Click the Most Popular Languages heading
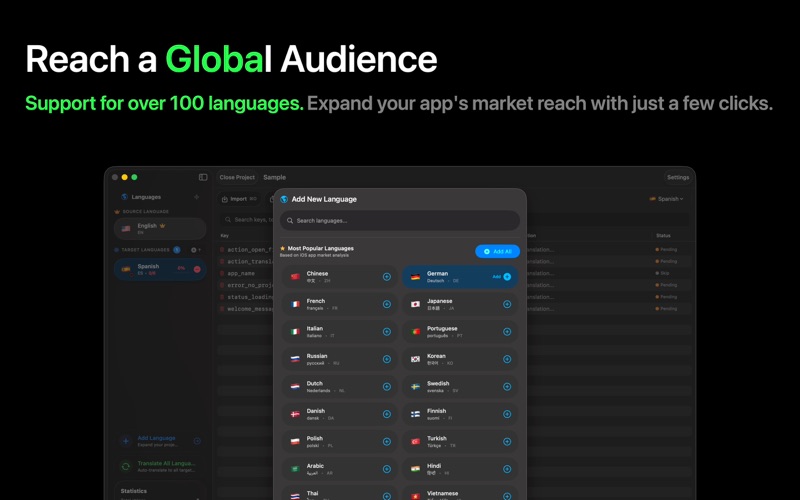This screenshot has width=800, height=500. click(x=320, y=248)
